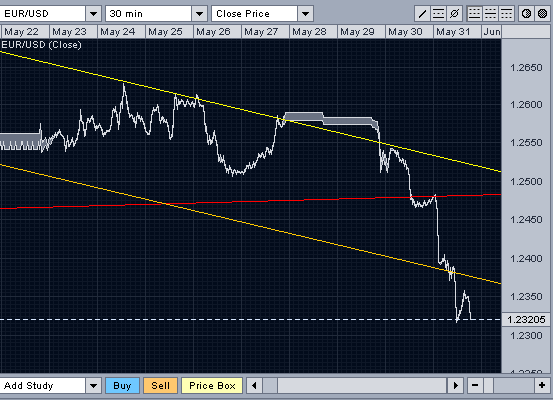Click the 1.2350 price axis label
The width and height of the screenshot is (553, 400).
pos(526,297)
